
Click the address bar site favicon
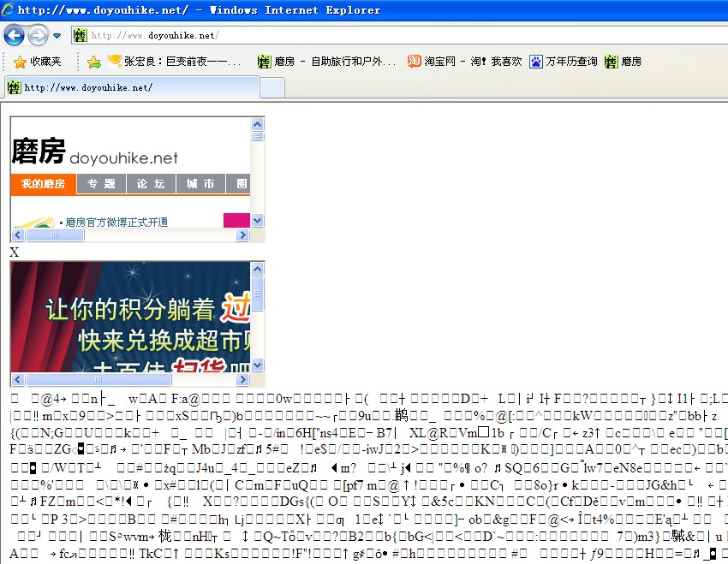[80, 35]
